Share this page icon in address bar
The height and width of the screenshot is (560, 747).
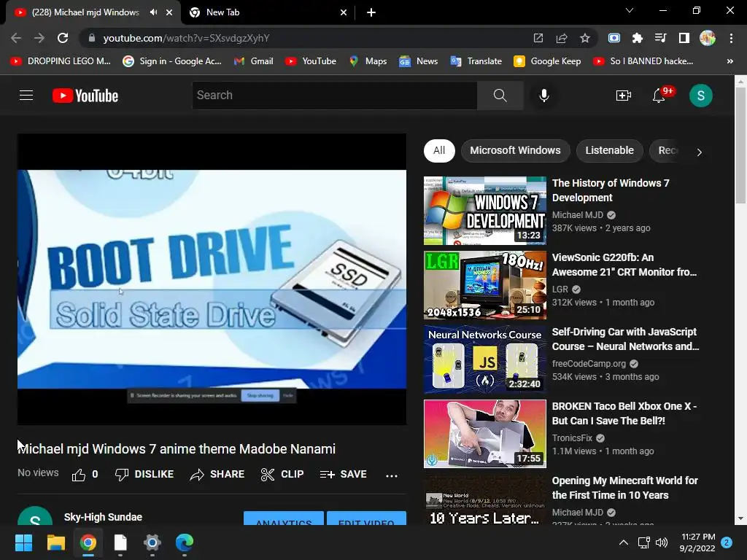[561, 38]
